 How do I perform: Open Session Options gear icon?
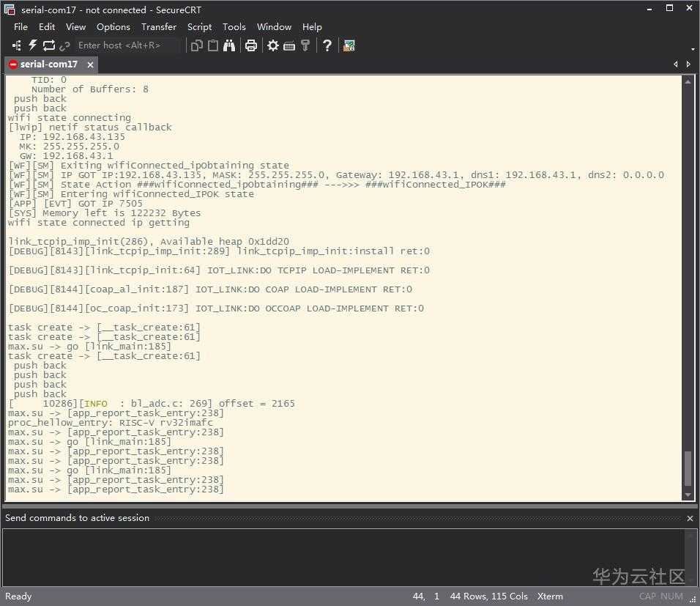pos(273,45)
